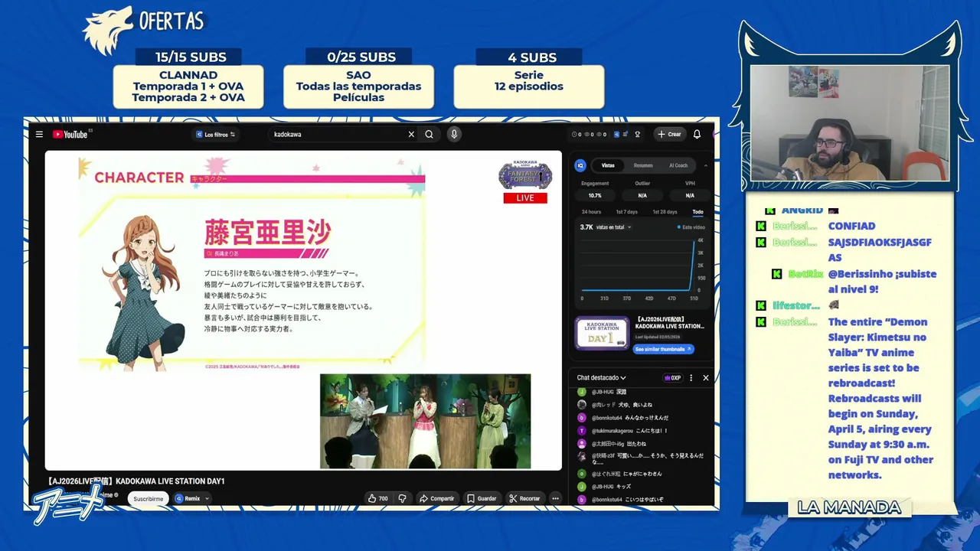Select the 24 hours range
The height and width of the screenshot is (551, 980).
tap(591, 211)
